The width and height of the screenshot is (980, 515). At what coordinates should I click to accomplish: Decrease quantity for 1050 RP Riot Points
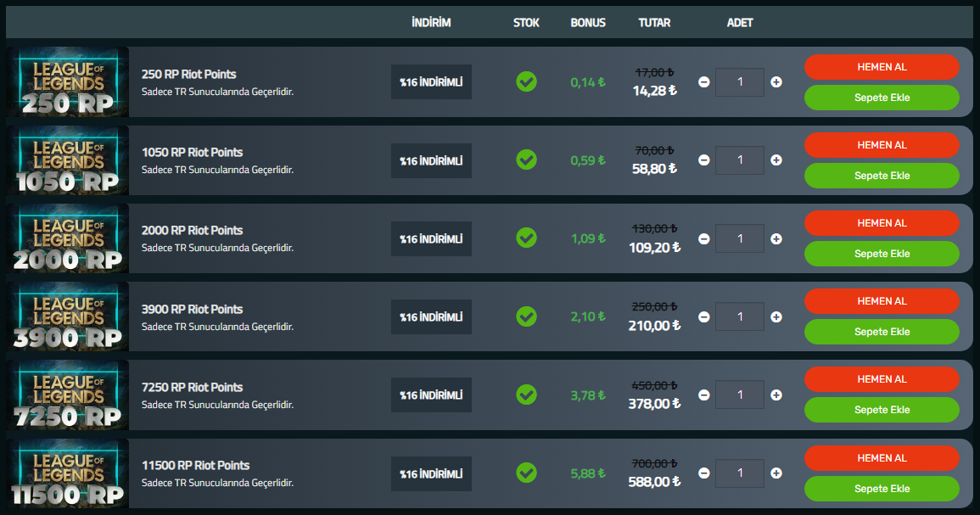[x=703, y=160]
